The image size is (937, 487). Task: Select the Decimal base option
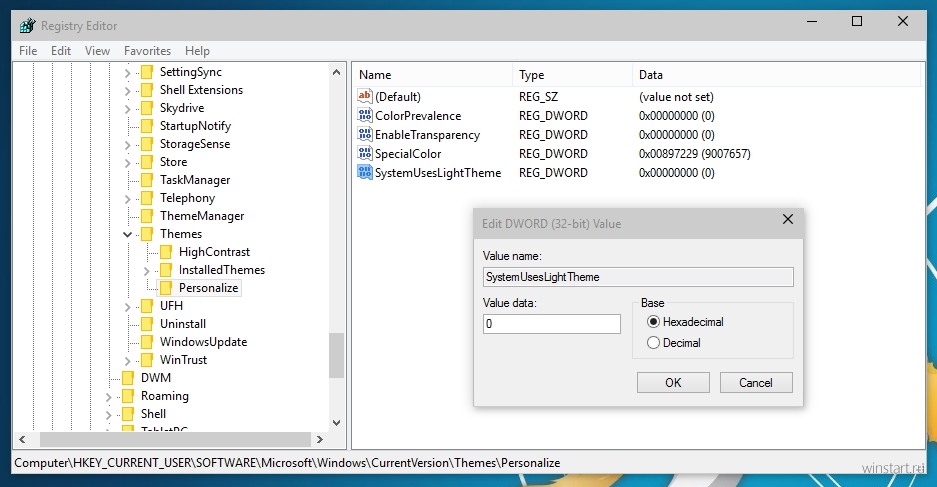point(654,343)
